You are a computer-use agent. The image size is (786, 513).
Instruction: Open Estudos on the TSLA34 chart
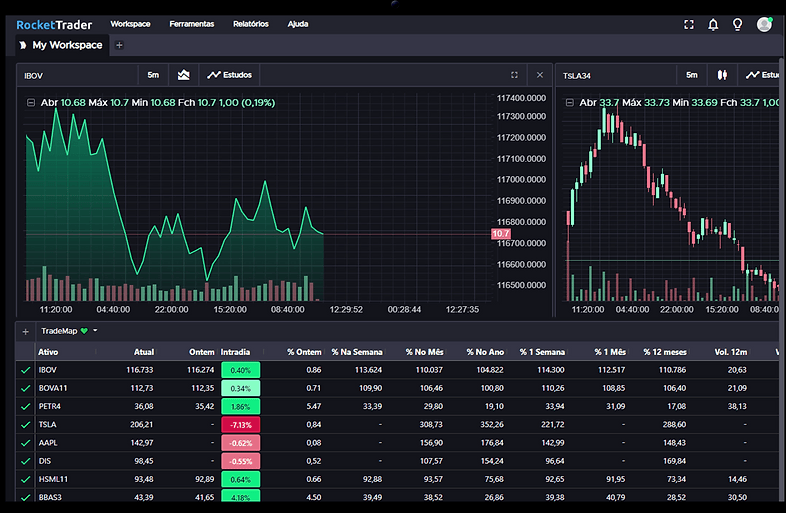tap(762, 75)
